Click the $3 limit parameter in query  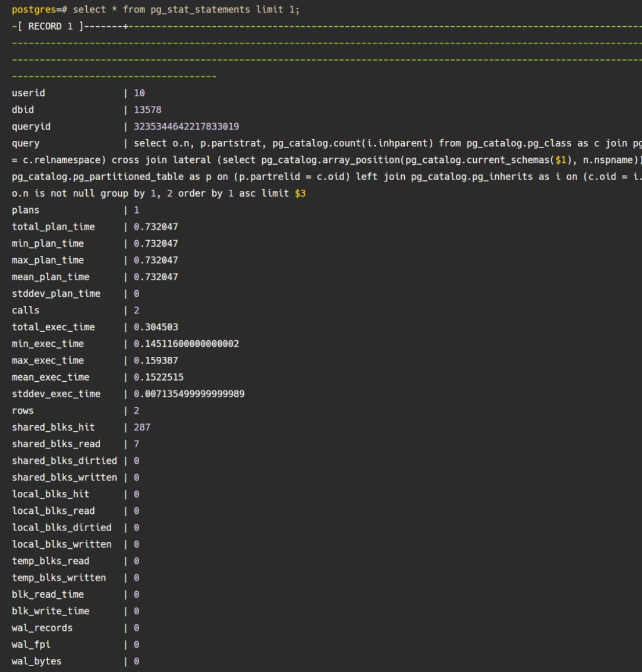[x=300, y=193]
